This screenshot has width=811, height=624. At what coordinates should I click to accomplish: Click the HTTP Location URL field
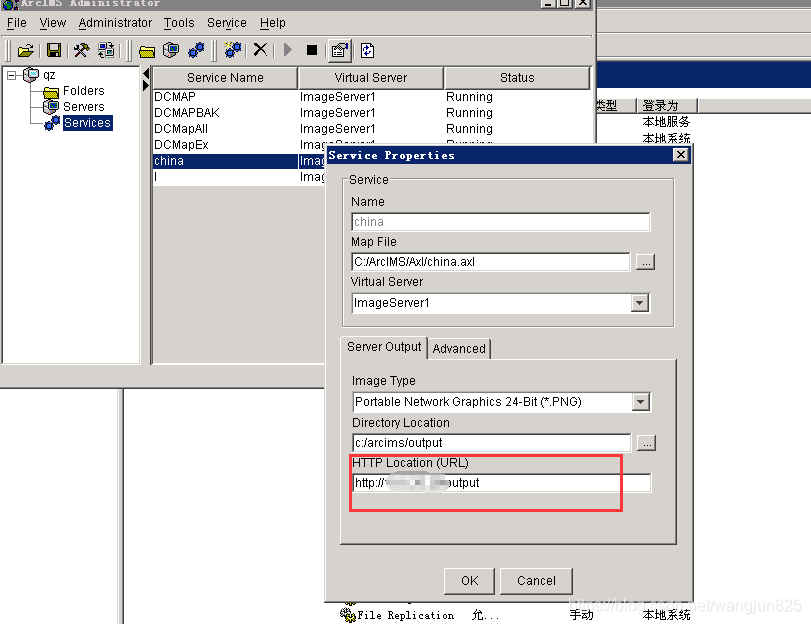point(502,483)
